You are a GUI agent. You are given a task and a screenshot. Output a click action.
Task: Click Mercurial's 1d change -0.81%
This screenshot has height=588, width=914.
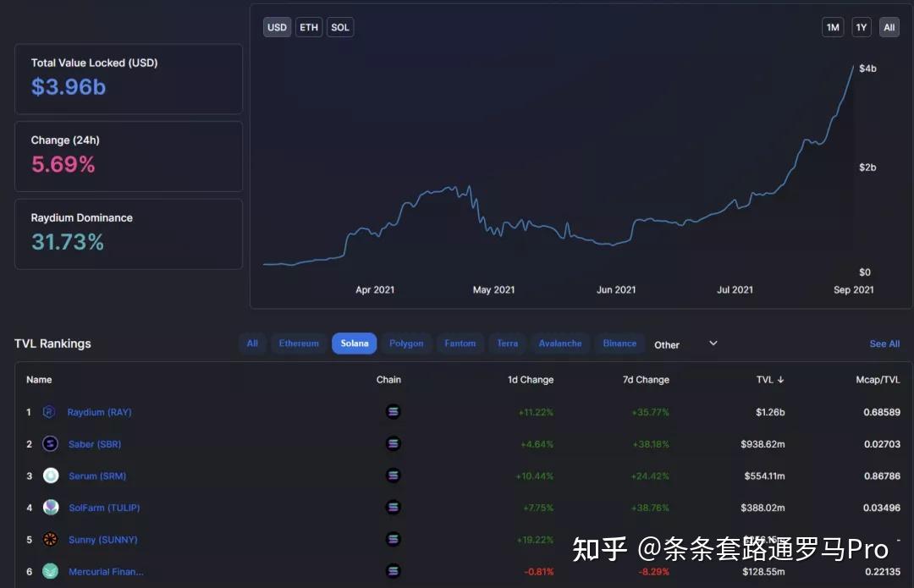pyautogui.click(x=538, y=572)
